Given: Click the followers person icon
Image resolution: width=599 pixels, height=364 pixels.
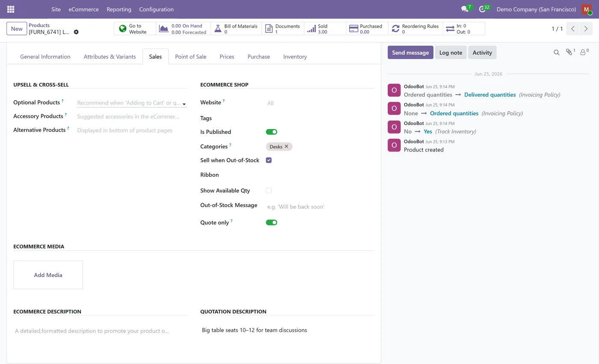Looking at the screenshot, I should click(584, 52).
